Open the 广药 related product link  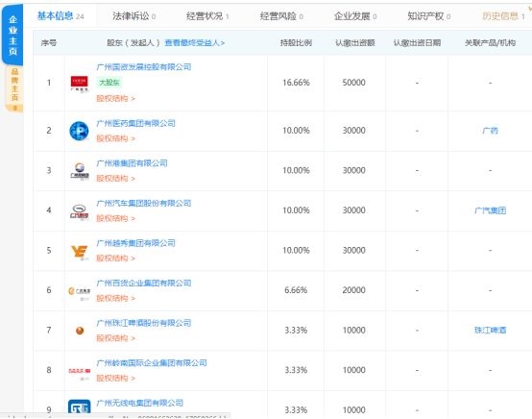pos(490,131)
